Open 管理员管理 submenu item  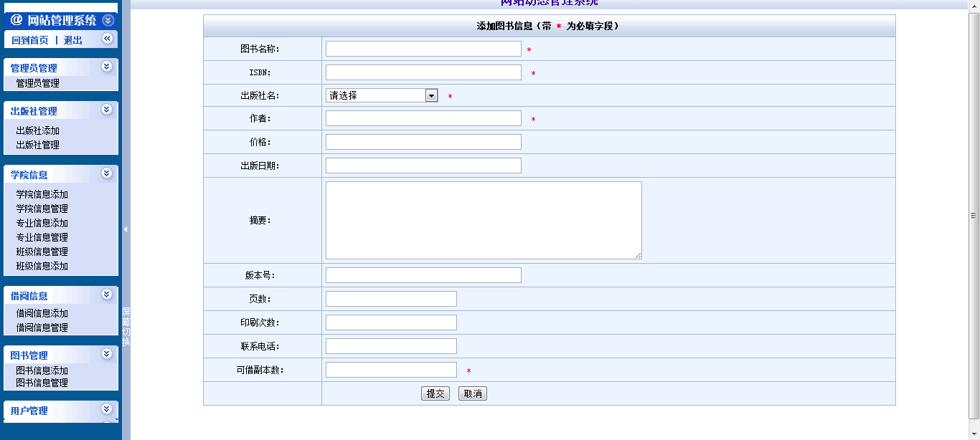pyautogui.click(x=38, y=83)
